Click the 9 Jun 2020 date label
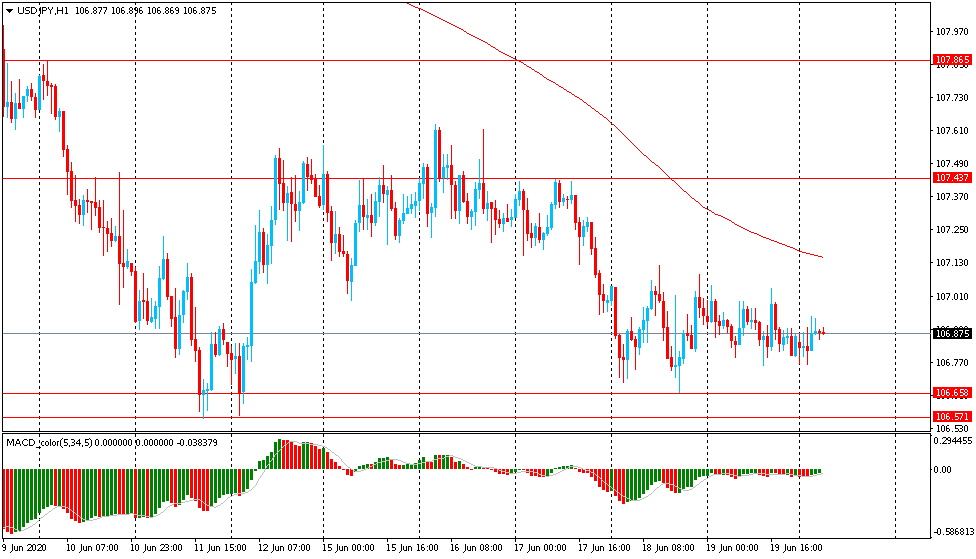This screenshot has height=559, width=976. pyautogui.click(x=26, y=548)
